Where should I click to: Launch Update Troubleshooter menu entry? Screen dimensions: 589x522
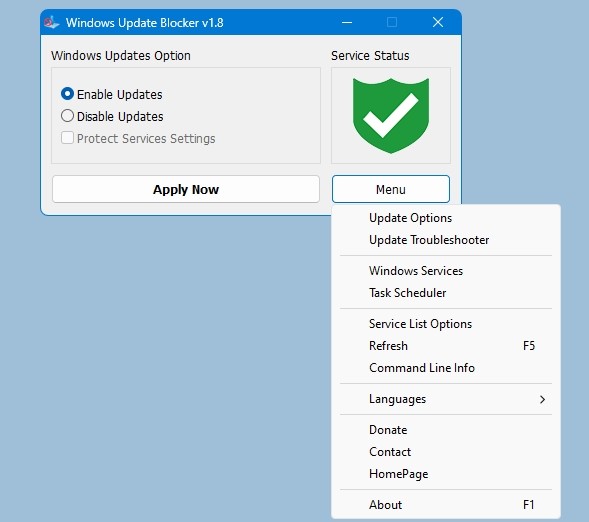(x=446, y=240)
